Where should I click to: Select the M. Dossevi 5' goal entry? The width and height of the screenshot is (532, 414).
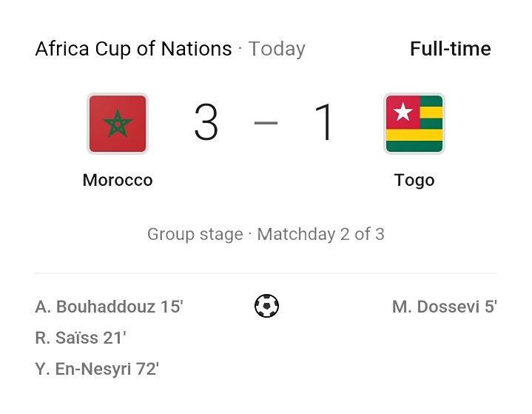pyautogui.click(x=445, y=307)
